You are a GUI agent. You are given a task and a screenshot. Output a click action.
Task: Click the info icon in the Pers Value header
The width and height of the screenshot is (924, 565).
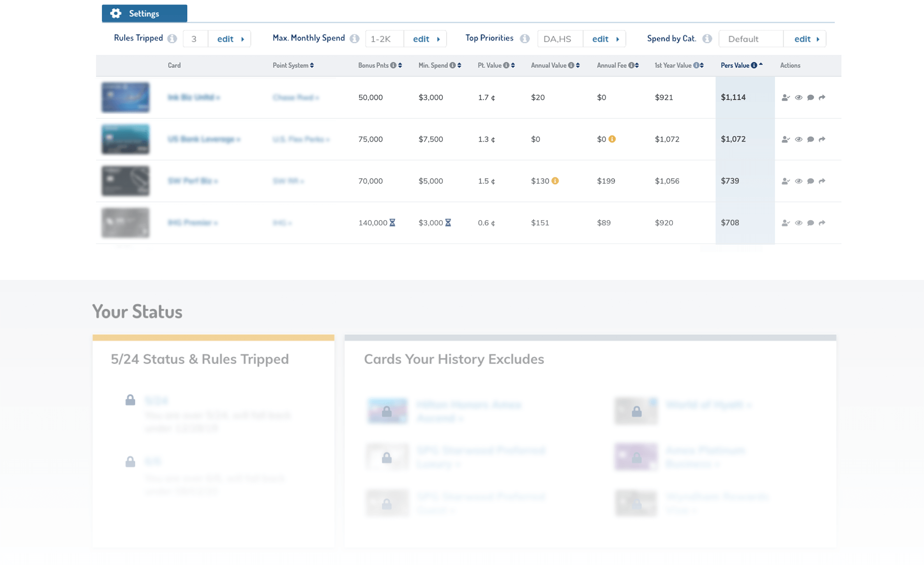tap(754, 65)
